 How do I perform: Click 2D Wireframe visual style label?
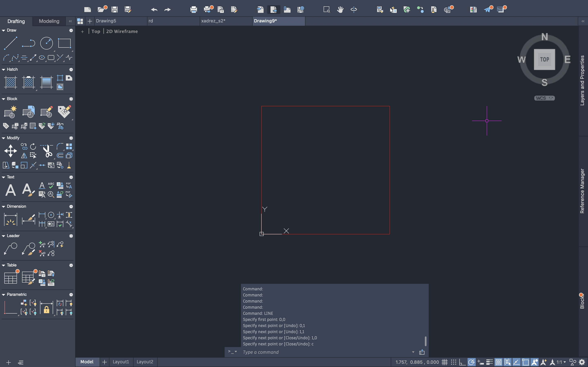(x=122, y=31)
